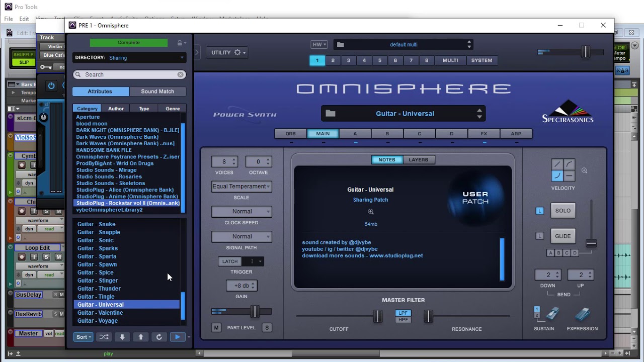Select Studio Sounds - Mirage category

pos(106,170)
